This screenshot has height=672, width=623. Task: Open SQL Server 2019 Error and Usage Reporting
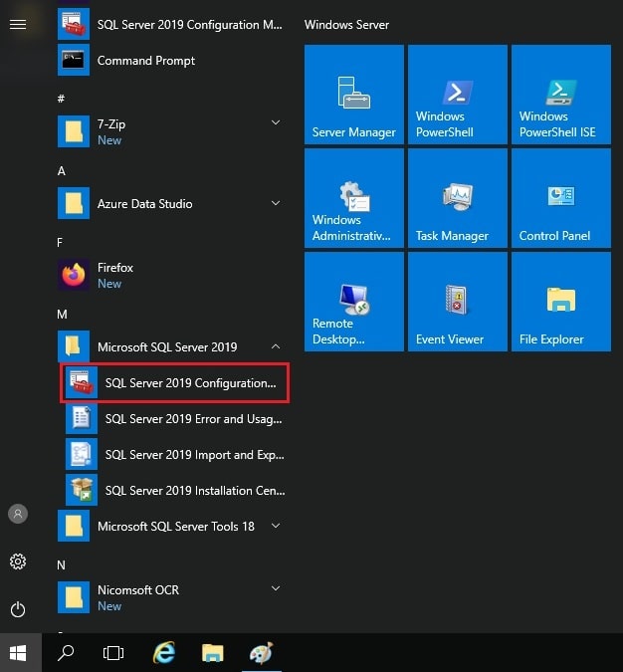coord(175,419)
